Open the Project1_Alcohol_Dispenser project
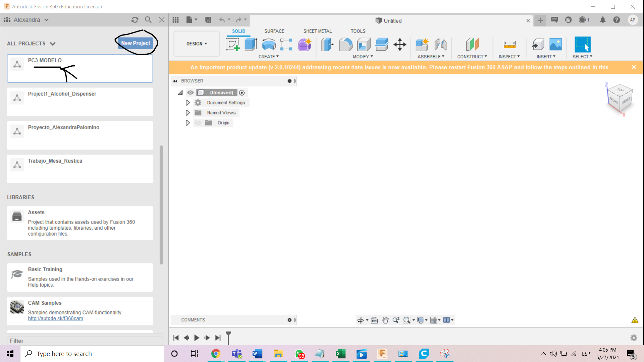 pyautogui.click(x=80, y=102)
